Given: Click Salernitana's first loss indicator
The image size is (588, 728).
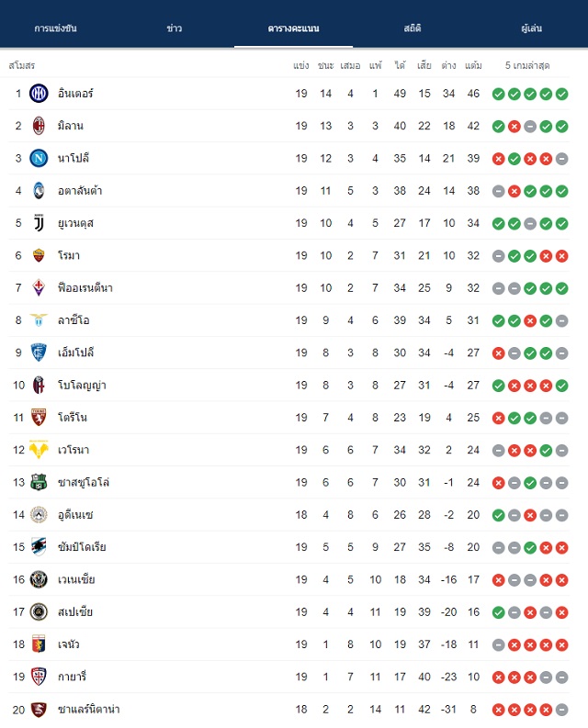Looking at the screenshot, I should pos(498,710).
